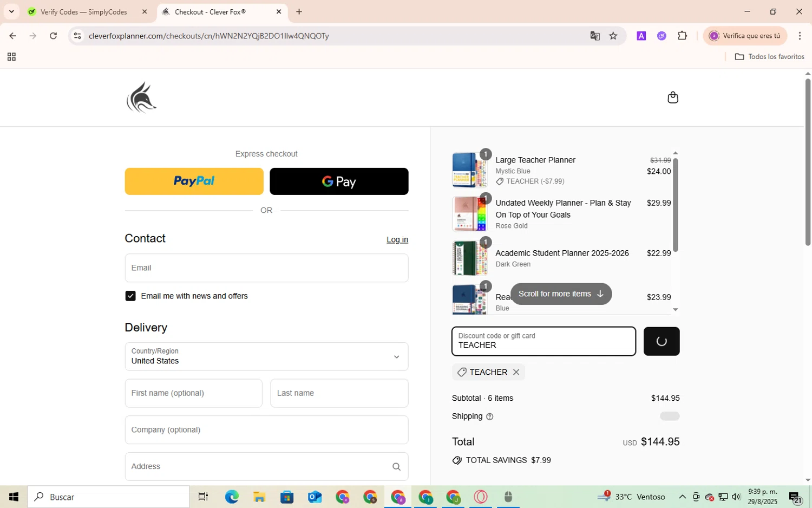This screenshot has height=508, width=812.
Task: Click the order summary scrollbar thumb
Action: (675, 205)
